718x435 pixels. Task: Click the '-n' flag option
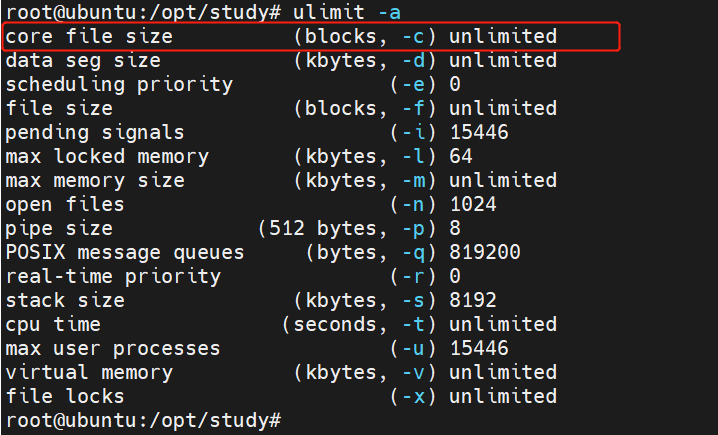tap(413, 205)
